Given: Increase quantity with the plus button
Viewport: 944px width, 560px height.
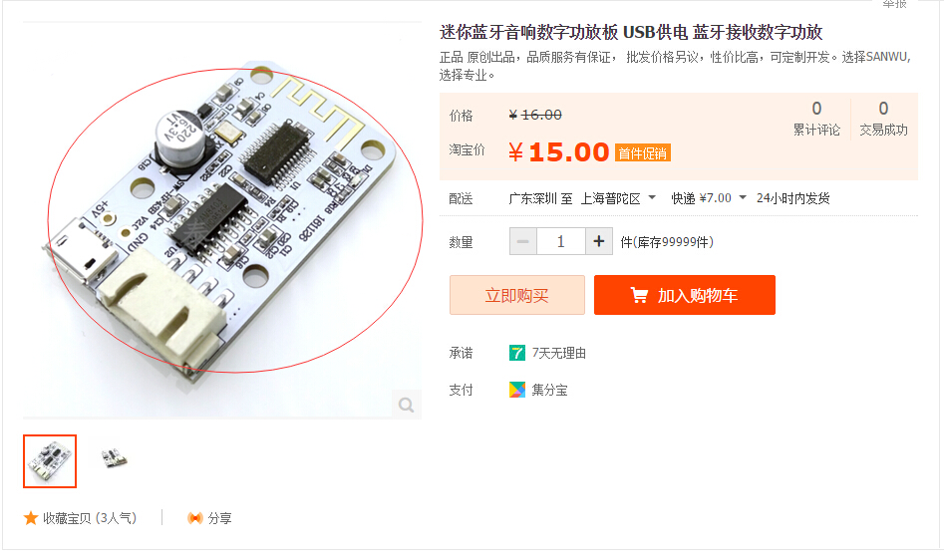Looking at the screenshot, I should pyautogui.click(x=599, y=241).
